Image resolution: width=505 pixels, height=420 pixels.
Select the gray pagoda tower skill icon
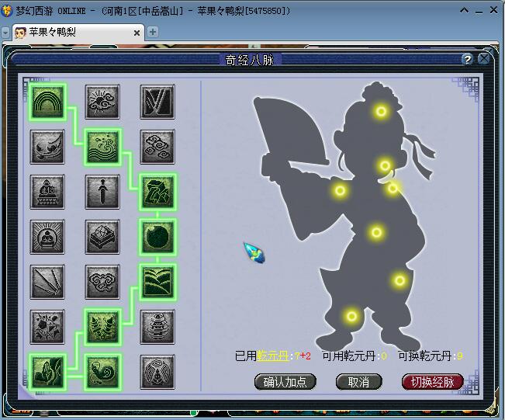click(x=157, y=327)
